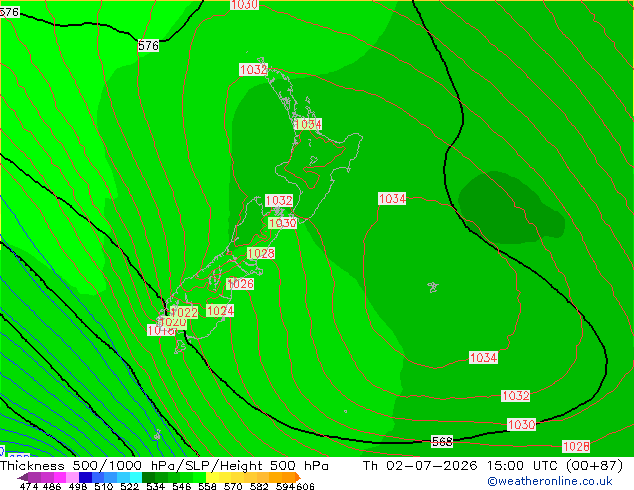Image resolution: width=634 pixels, height=490 pixels.
Task: Click the legend value '522'
Action: (x=130, y=486)
